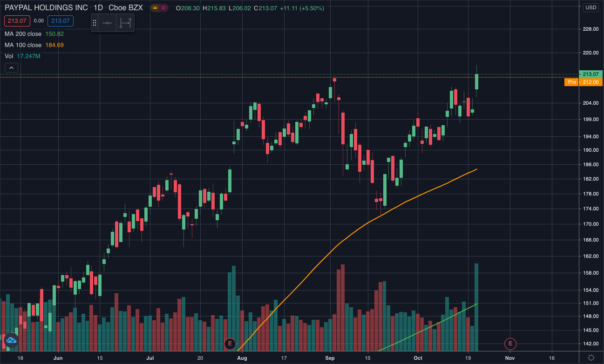Click the blue buy price 213.07 box
Image resolution: width=604 pixels, height=364 pixels.
click(61, 21)
